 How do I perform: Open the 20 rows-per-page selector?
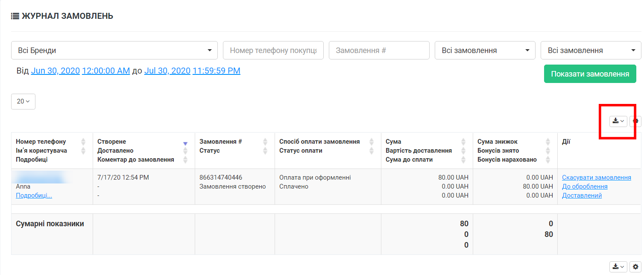coord(23,101)
